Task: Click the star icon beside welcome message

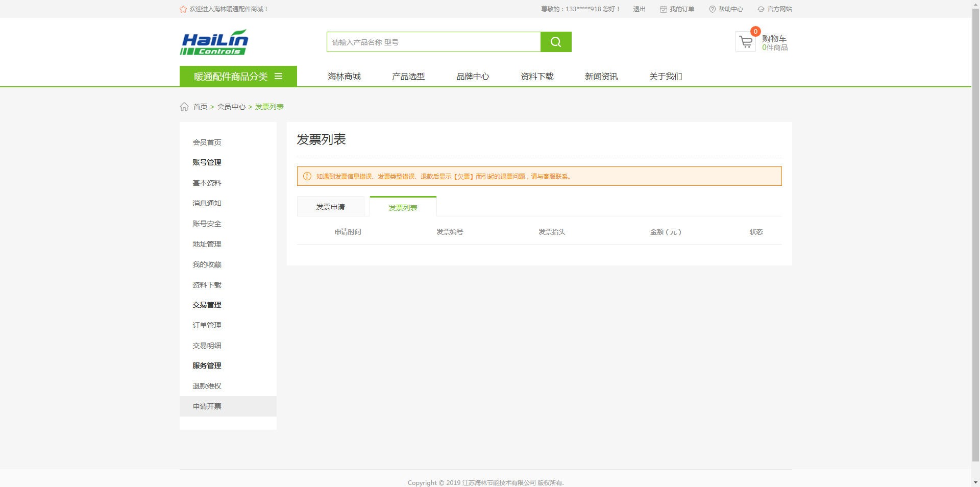Action: pyautogui.click(x=183, y=9)
